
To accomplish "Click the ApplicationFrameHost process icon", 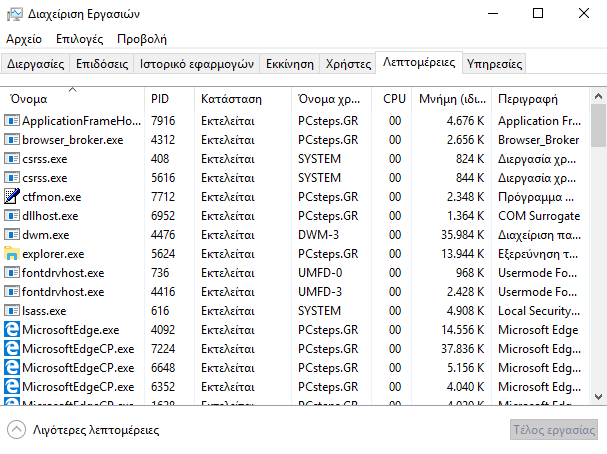I will tap(12, 121).
